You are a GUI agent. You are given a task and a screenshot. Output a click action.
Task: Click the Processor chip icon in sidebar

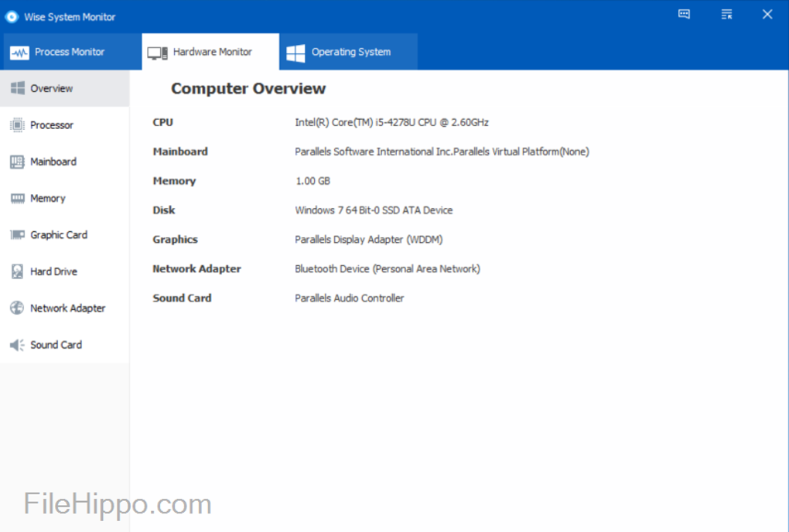tap(17, 125)
